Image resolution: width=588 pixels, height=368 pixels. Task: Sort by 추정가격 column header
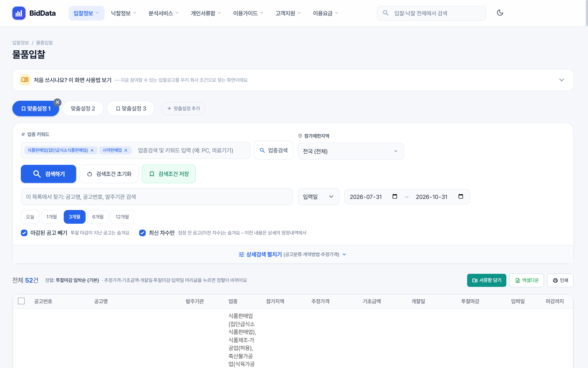[320, 301]
